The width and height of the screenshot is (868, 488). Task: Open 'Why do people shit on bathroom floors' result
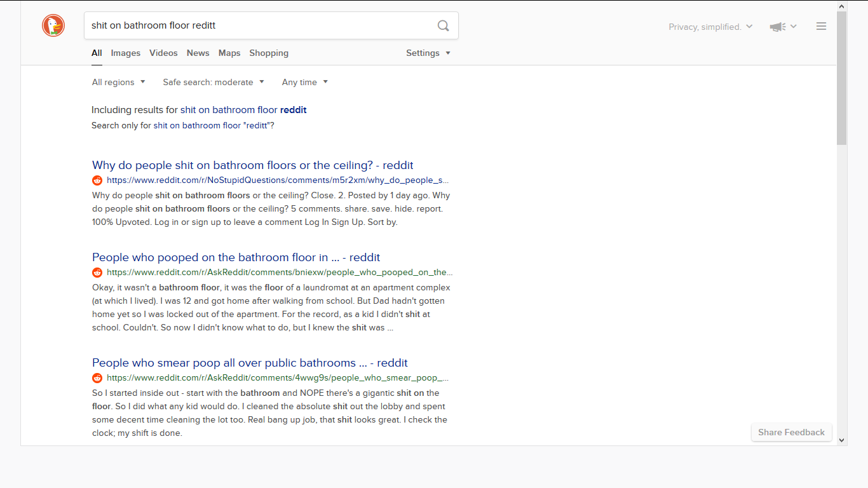[253, 165]
